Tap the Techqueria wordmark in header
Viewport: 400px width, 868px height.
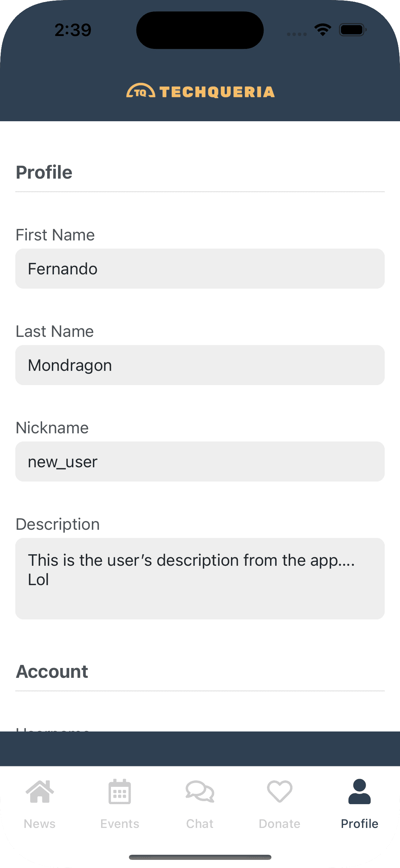click(217, 92)
